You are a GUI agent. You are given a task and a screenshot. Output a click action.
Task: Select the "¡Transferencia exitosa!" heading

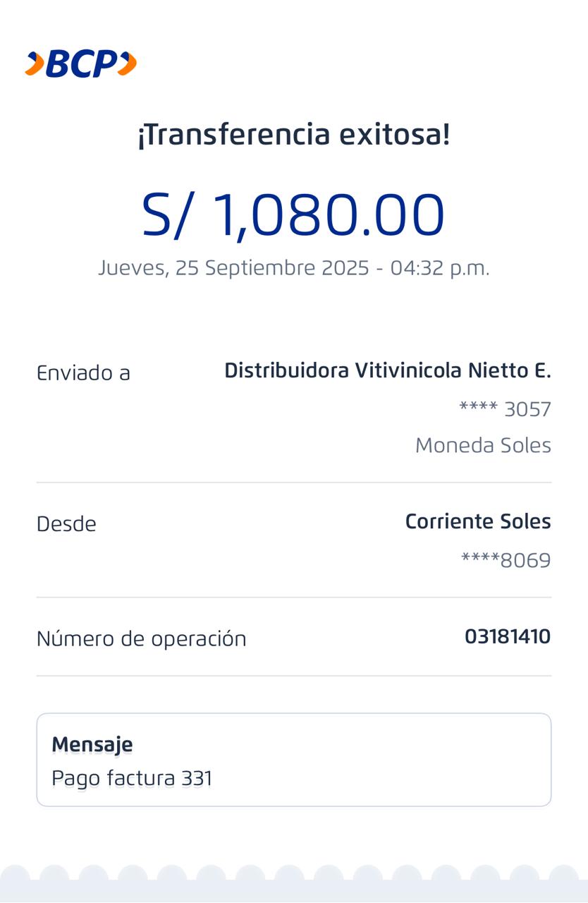pos(293,134)
